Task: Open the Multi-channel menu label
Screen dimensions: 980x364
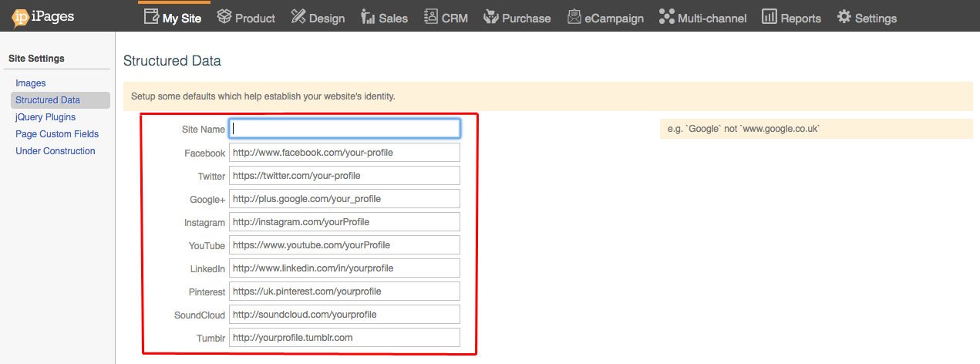Action: [x=712, y=19]
